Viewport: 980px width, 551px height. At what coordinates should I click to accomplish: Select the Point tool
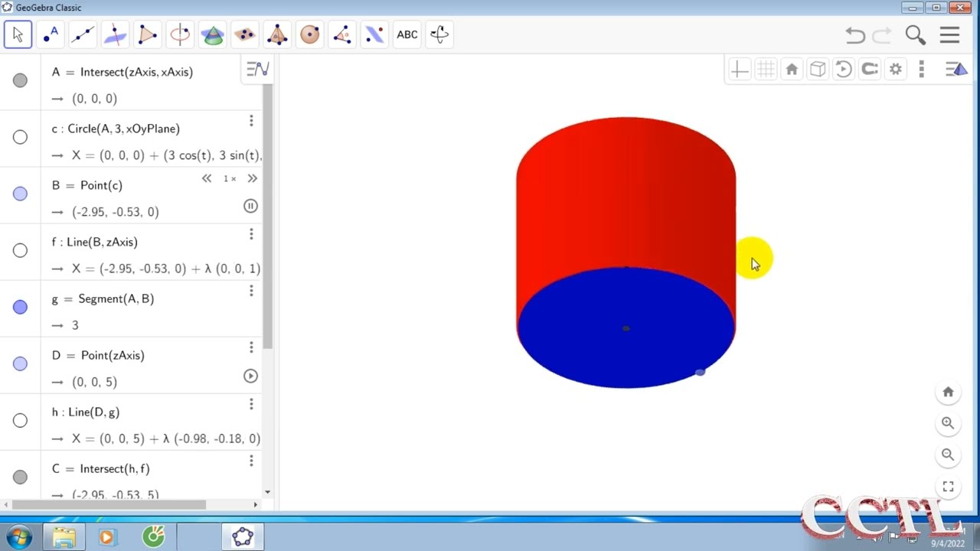51,34
